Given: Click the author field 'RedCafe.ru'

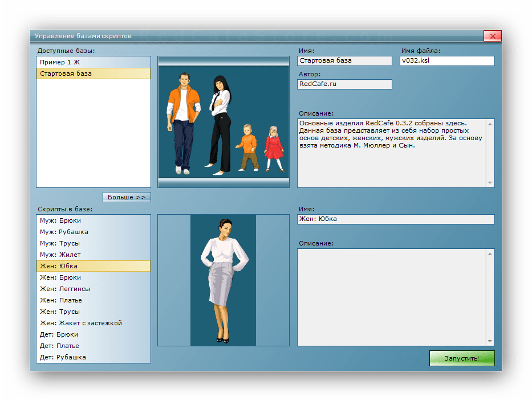Looking at the screenshot, I should point(344,84).
